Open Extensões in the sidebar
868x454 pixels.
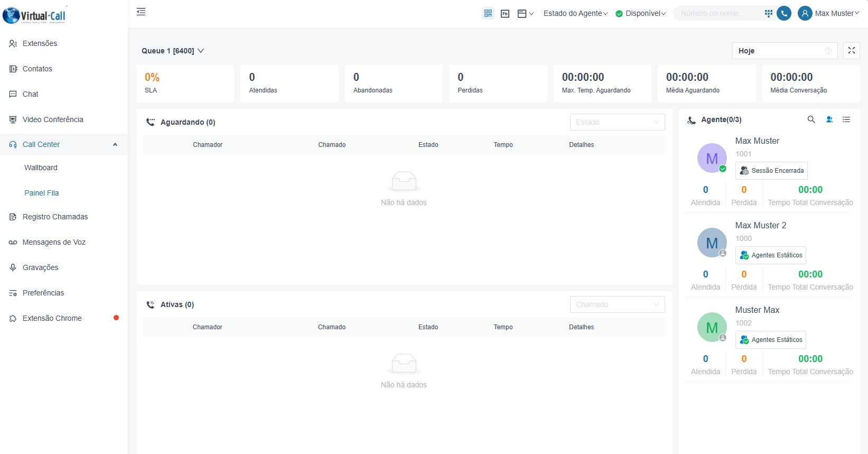click(x=64, y=43)
